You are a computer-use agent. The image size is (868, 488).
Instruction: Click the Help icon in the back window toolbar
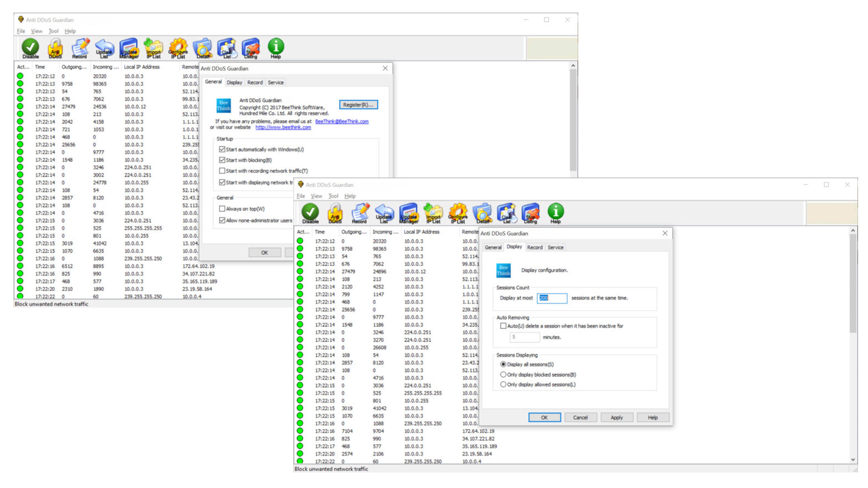[x=276, y=48]
